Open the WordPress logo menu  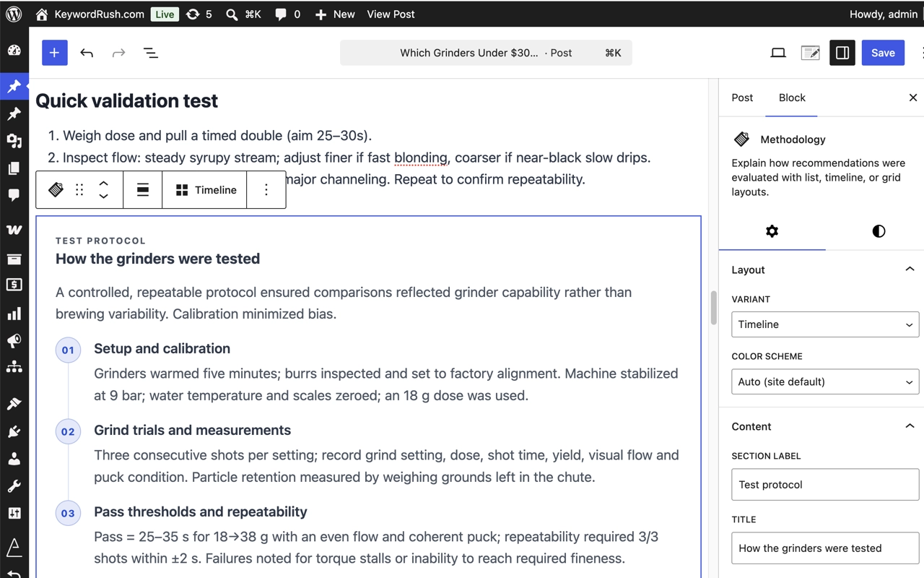coord(14,14)
